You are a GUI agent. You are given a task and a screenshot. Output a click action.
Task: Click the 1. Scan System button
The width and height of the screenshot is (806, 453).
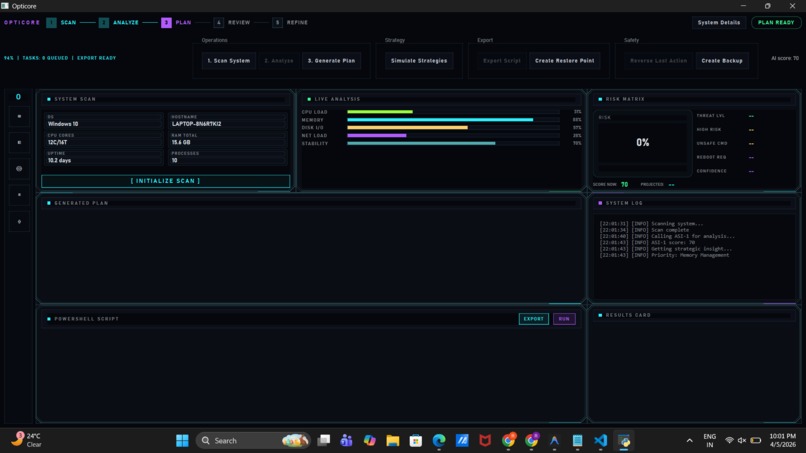click(229, 61)
